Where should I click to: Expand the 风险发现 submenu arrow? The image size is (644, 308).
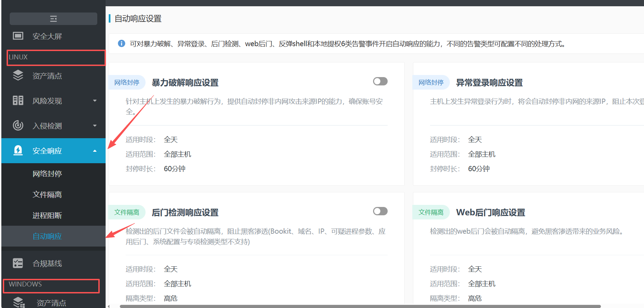point(95,101)
